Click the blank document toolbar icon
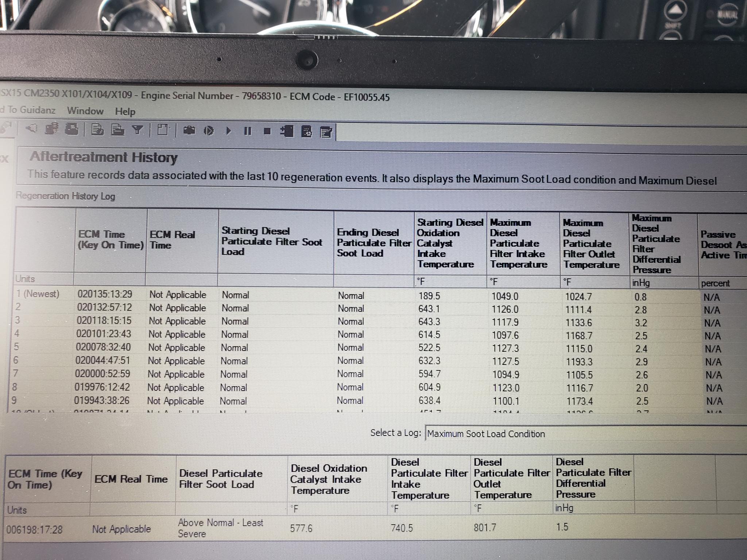This screenshot has width=747, height=560. pyautogui.click(x=163, y=130)
